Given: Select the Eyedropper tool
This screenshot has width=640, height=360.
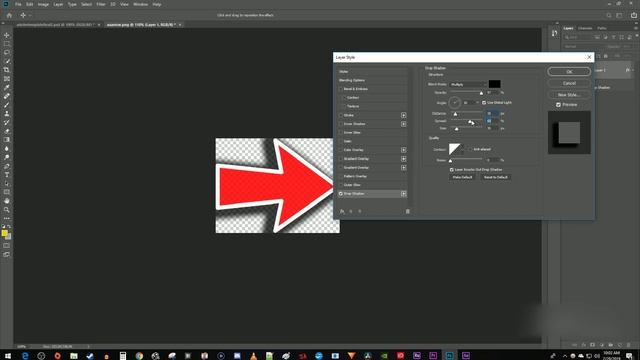Looking at the screenshot, I should (x=7, y=87).
